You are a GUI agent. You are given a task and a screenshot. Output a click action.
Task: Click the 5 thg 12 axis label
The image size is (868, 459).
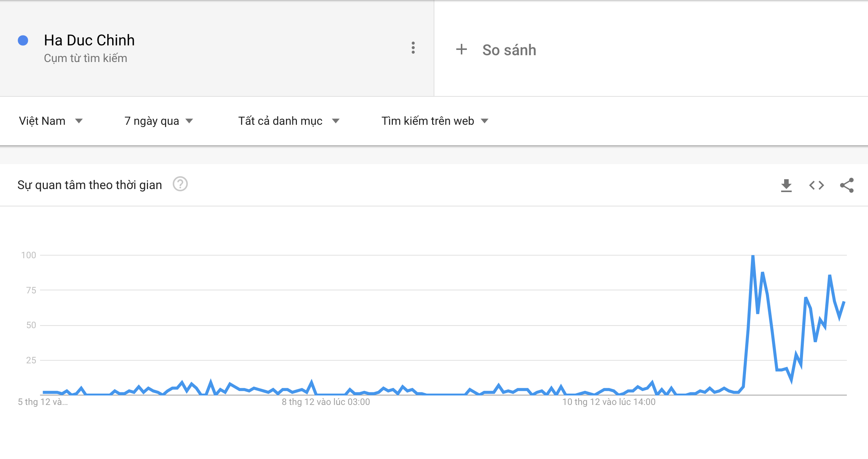pyautogui.click(x=43, y=402)
